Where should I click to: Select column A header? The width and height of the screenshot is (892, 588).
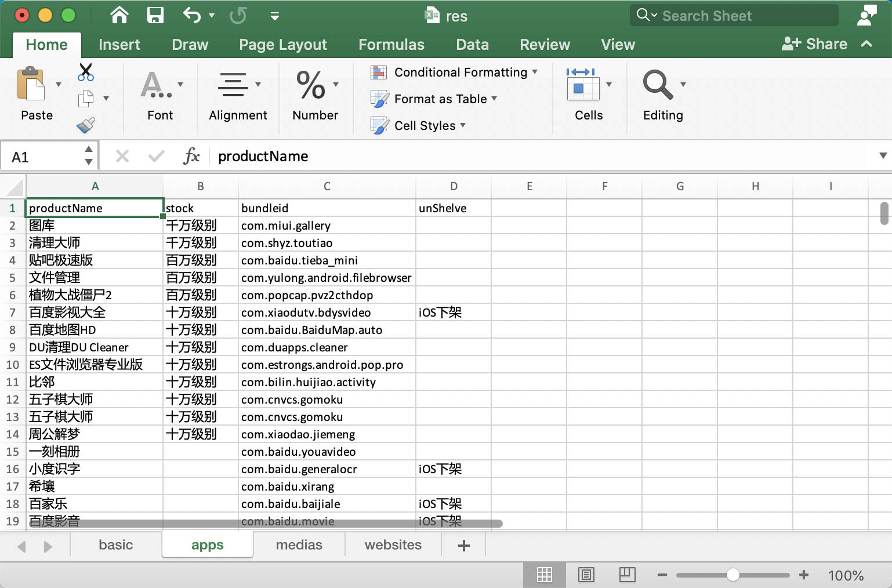95,186
